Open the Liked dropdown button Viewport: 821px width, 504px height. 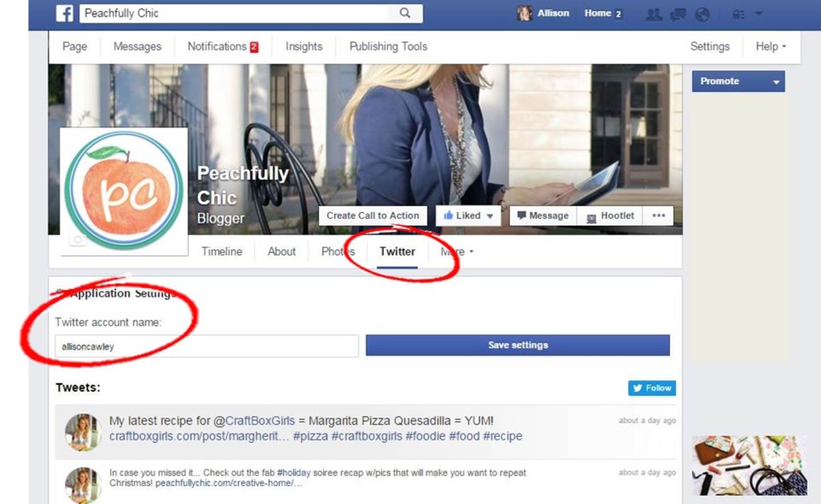(468, 216)
